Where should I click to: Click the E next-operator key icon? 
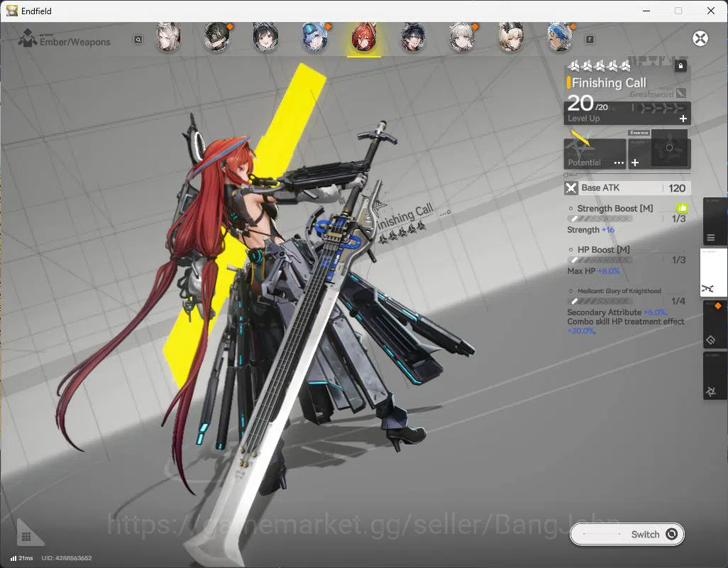coord(590,40)
